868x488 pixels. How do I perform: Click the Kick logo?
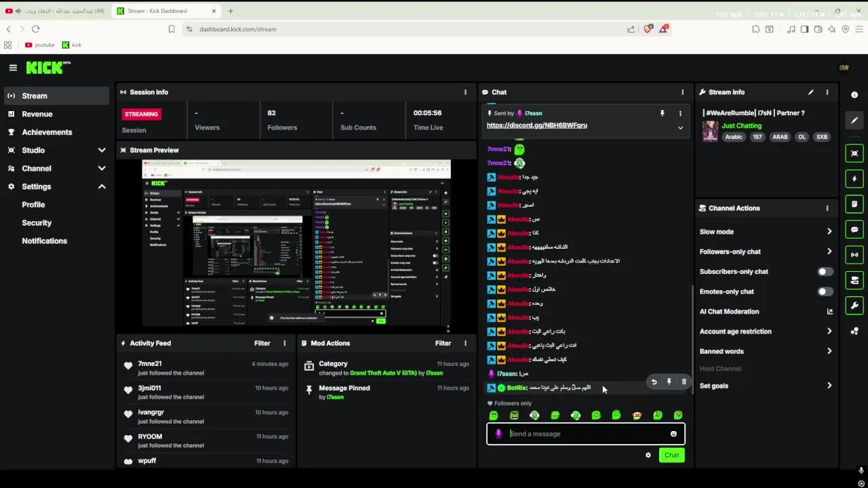click(x=48, y=67)
